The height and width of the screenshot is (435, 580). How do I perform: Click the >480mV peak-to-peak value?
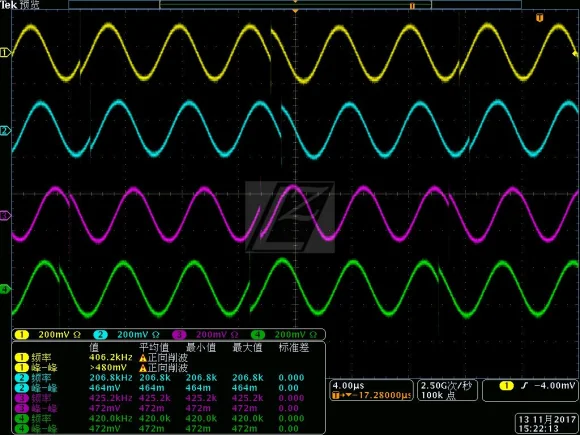pyautogui.click(x=108, y=368)
